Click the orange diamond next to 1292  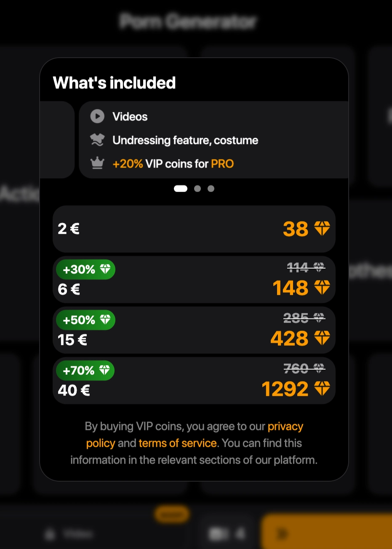pyautogui.click(x=322, y=389)
